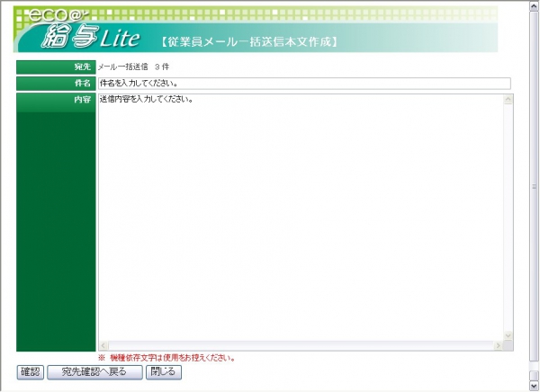Click the page scrollbar down arrow

click(534, 385)
